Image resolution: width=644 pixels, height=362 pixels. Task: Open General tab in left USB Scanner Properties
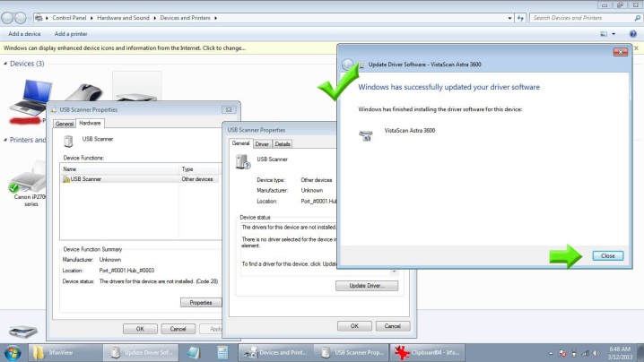pyautogui.click(x=65, y=124)
